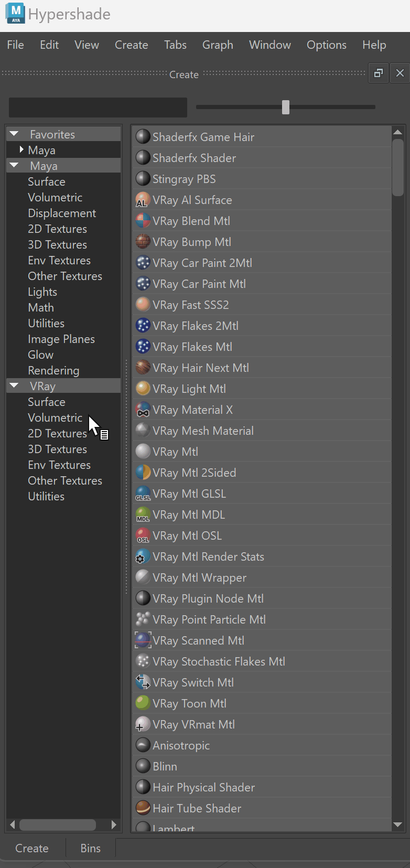Click the VRay Car Paint Mtl icon
The width and height of the screenshot is (410, 868).
[143, 284]
